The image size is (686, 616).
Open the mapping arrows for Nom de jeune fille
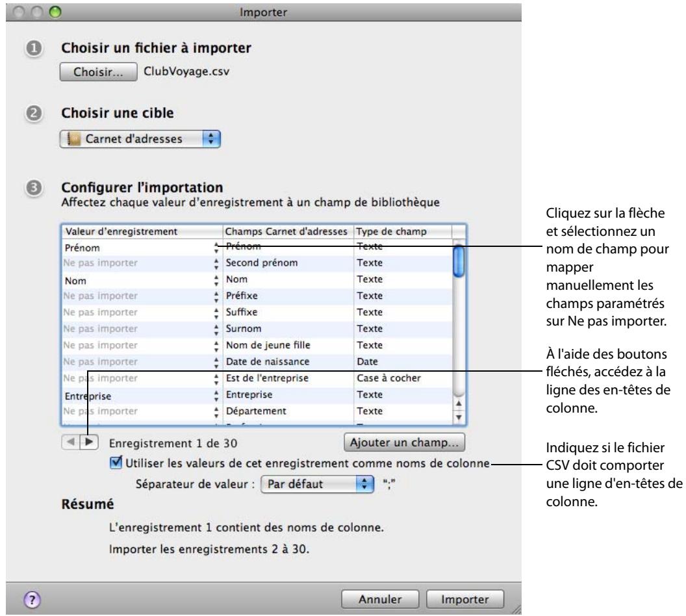coord(216,346)
